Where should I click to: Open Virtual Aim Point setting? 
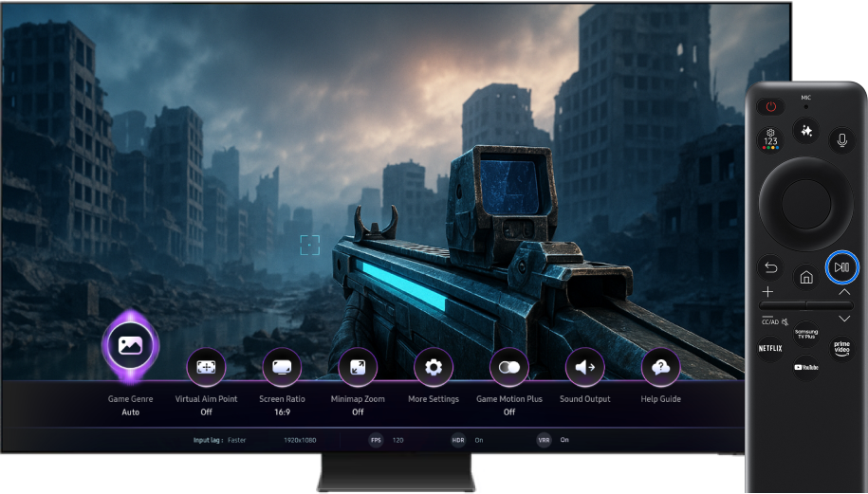[x=206, y=367]
